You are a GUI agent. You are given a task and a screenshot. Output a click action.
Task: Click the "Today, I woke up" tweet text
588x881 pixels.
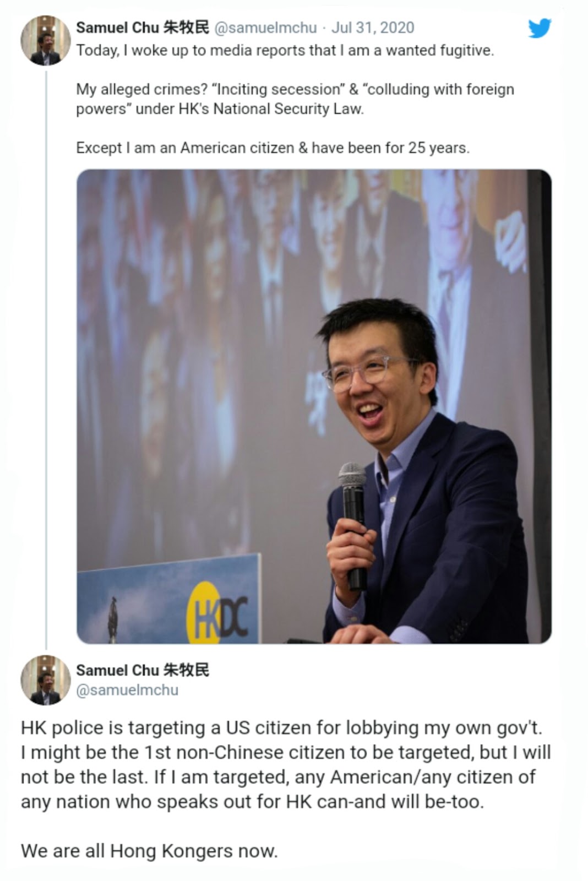pyautogui.click(x=285, y=51)
